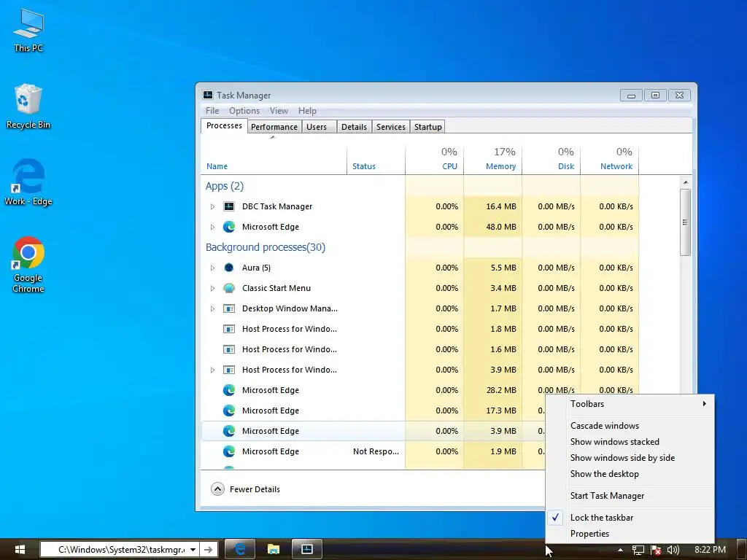Click the Action Center flag tray icon
The height and width of the screenshot is (560, 747).
tap(656, 550)
